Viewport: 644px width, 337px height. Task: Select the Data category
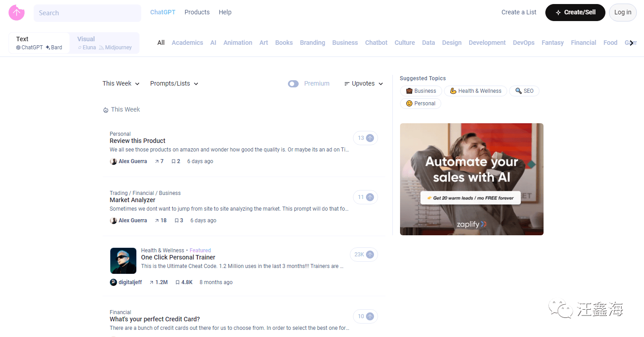point(428,43)
